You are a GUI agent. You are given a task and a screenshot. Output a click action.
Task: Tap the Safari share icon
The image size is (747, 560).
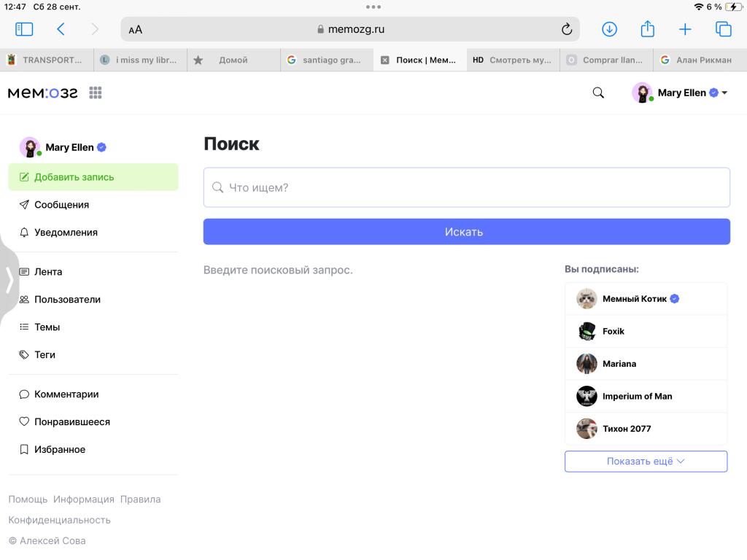pyautogui.click(x=647, y=29)
